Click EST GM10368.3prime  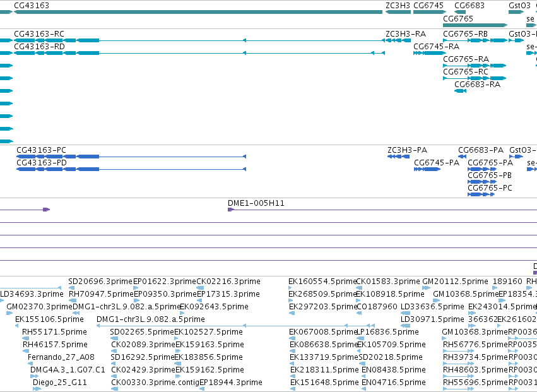click(x=475, y=332)
